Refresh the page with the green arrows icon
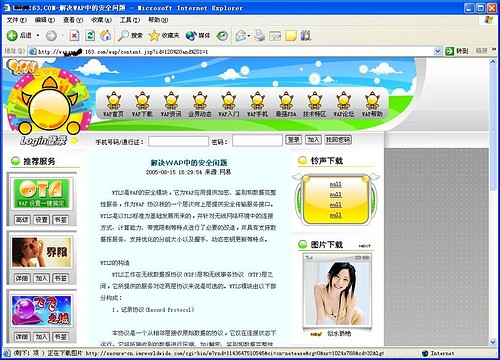This screenshot has width=500, height=360. (x=90, y=36)
